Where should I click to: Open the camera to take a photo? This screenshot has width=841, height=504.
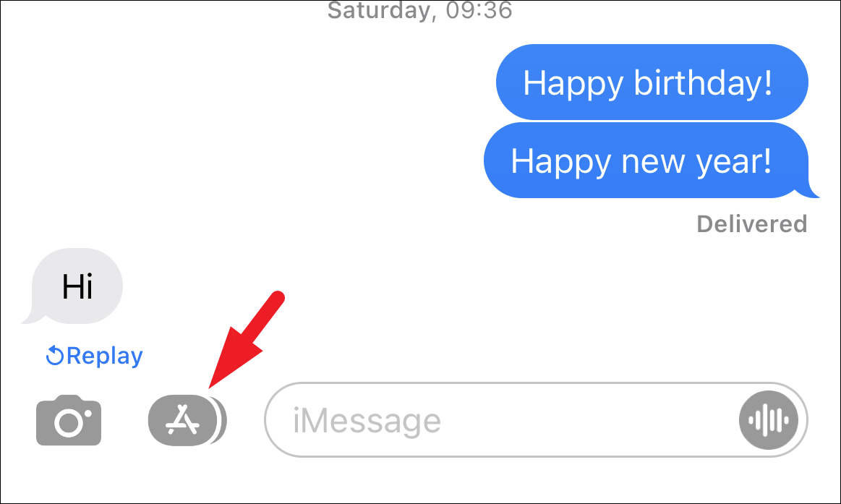point(69,420)
